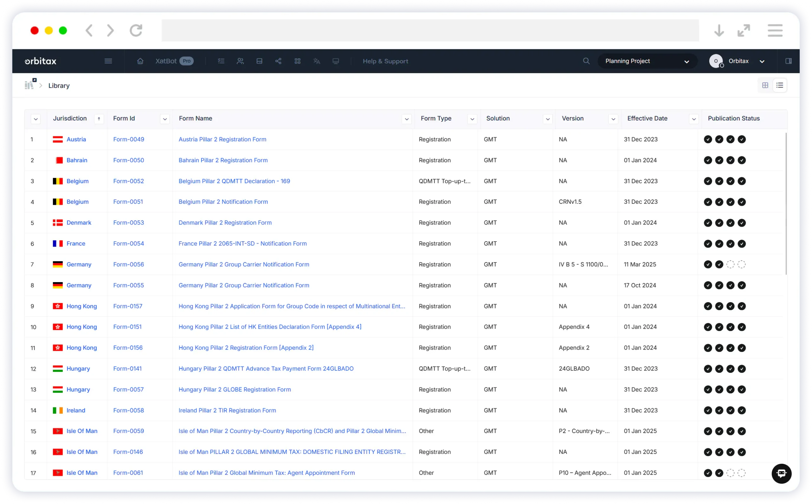Click the Austria flag icon

[x=58, y=139]
